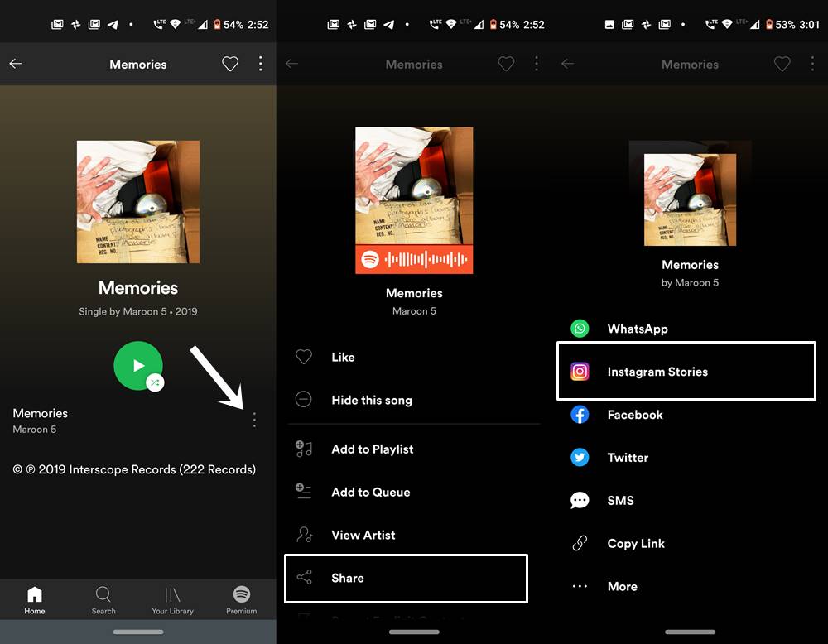
Task: Select the Share option
Action: click(406, 578)
